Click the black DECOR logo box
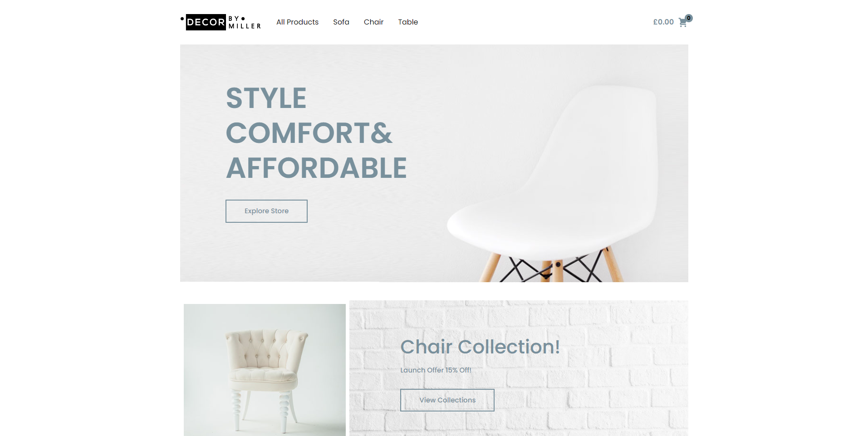868x436 pixels. point(206,22)
